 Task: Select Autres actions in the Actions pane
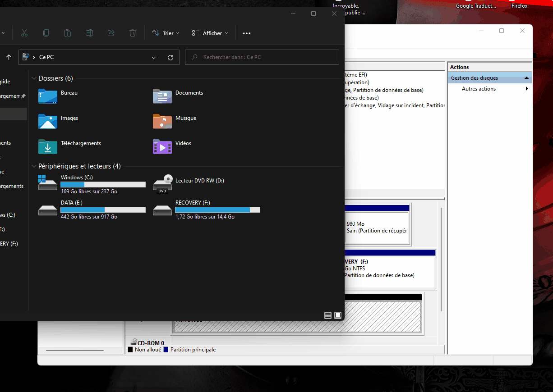tap(479, 88)
